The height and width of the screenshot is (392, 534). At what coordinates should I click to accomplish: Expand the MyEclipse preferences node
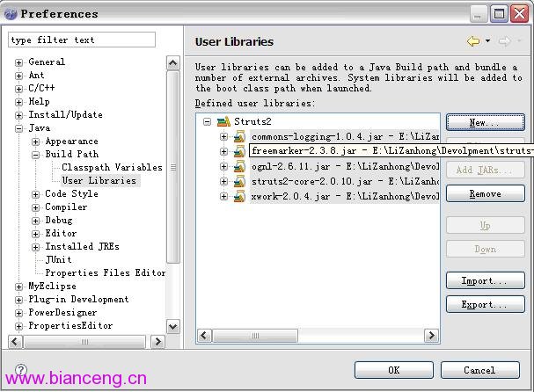tap(19, 287)
